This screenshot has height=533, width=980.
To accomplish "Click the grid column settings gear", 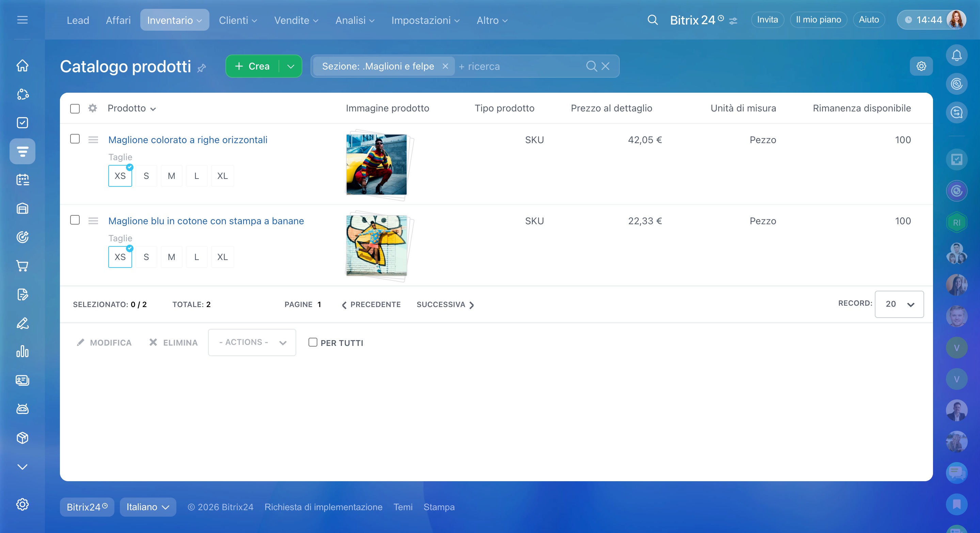I will coord(92,108).
